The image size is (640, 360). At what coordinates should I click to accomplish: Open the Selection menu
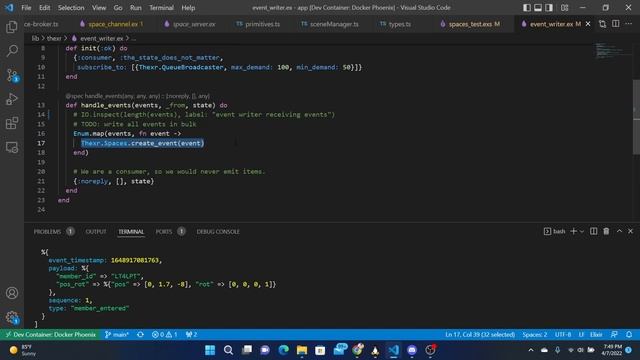(71, 8)
